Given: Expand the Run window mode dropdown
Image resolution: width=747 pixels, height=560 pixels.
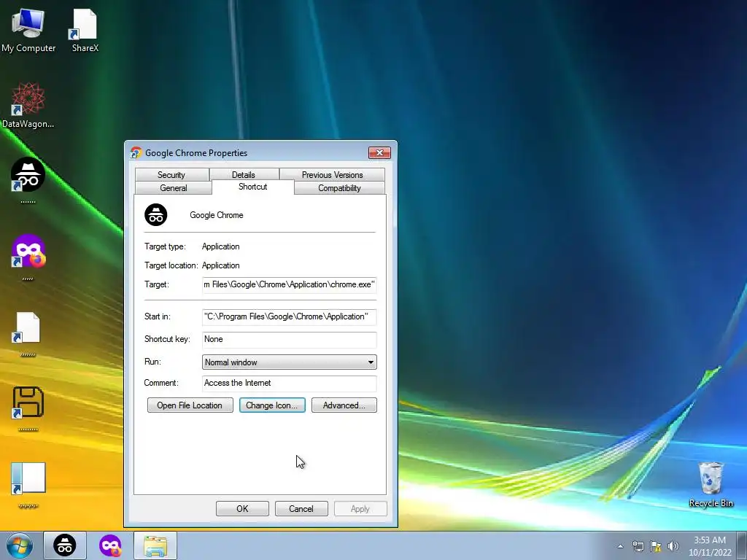Looking at the screenshot, I should [289, 362].
